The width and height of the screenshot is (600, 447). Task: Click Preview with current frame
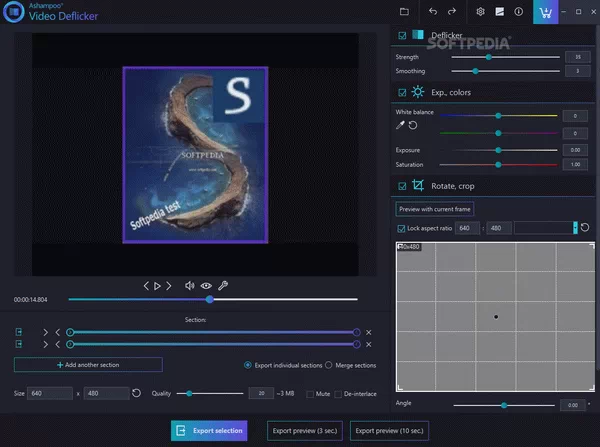(435, 209)
